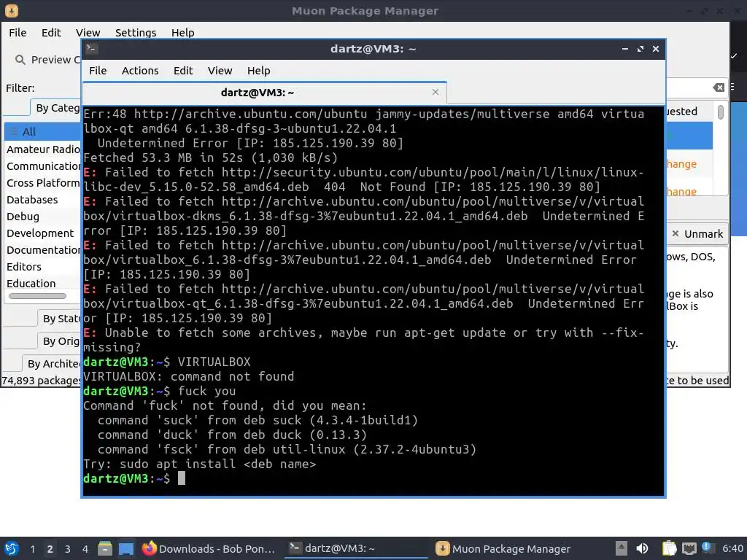
Task: Switch to virtual desktop 1
Action: [x=32, y=549]
